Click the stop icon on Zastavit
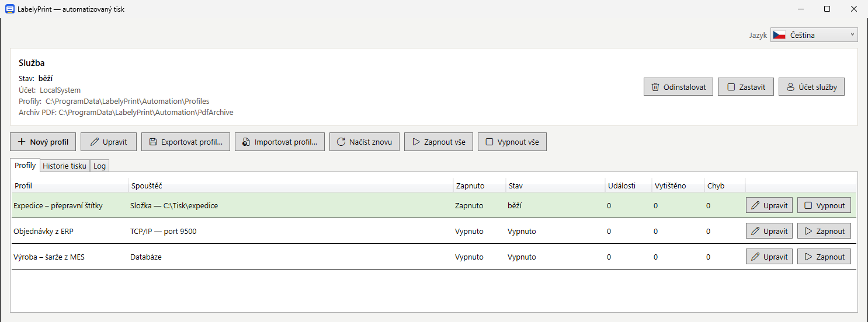 click(731, 87)
